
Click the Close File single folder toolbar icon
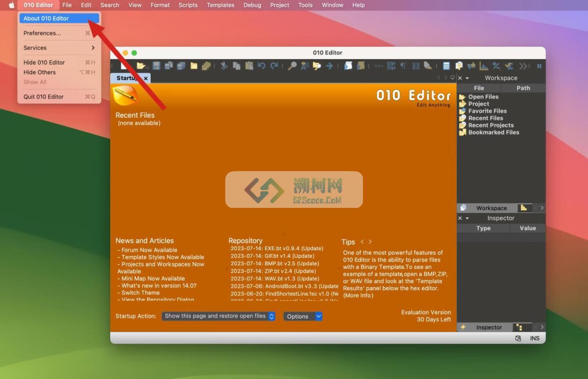tap(194, 66)
